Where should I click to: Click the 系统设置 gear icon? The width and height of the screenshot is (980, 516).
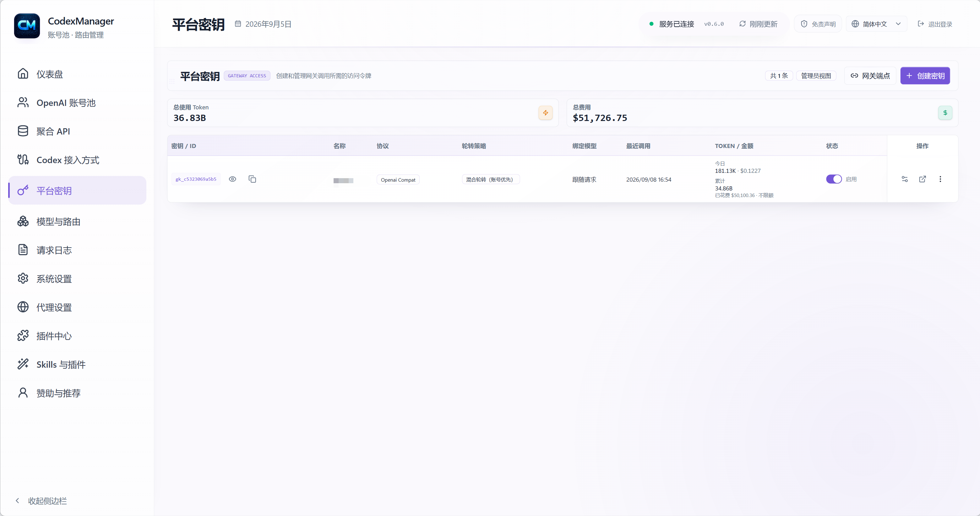coord(23,278)
